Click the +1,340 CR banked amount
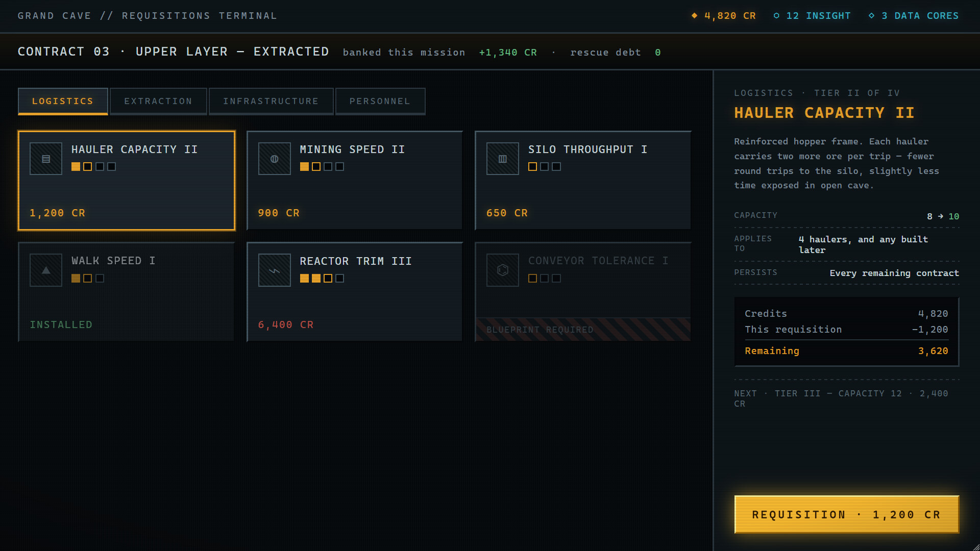Viewport: 980px width, 551px height. (x=508, y=53)
